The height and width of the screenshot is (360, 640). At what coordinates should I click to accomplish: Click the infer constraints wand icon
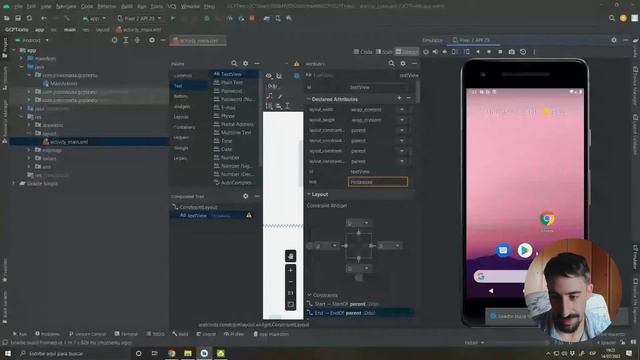pyautogui.click(x=280, y=96)
